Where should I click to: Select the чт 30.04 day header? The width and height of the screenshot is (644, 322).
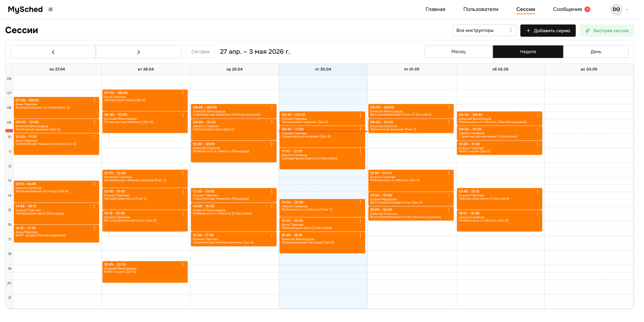click(323, 69)
